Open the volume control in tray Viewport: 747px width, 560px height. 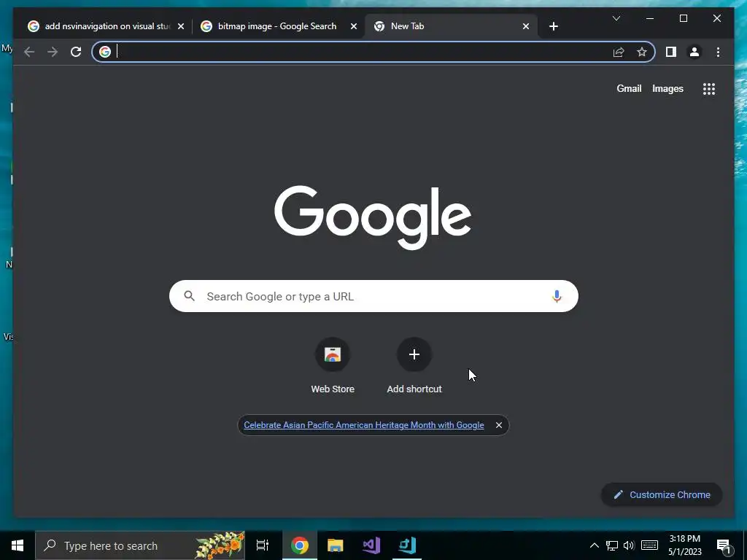point(629,545)
